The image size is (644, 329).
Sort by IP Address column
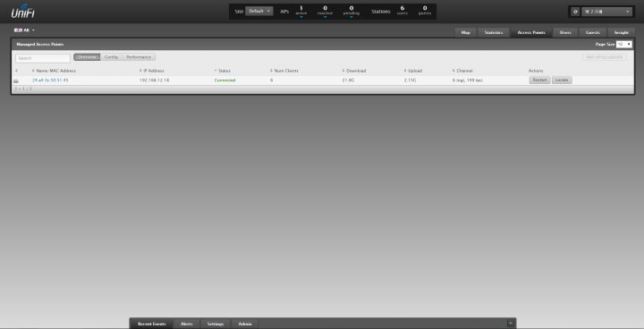tap(151, 71)
